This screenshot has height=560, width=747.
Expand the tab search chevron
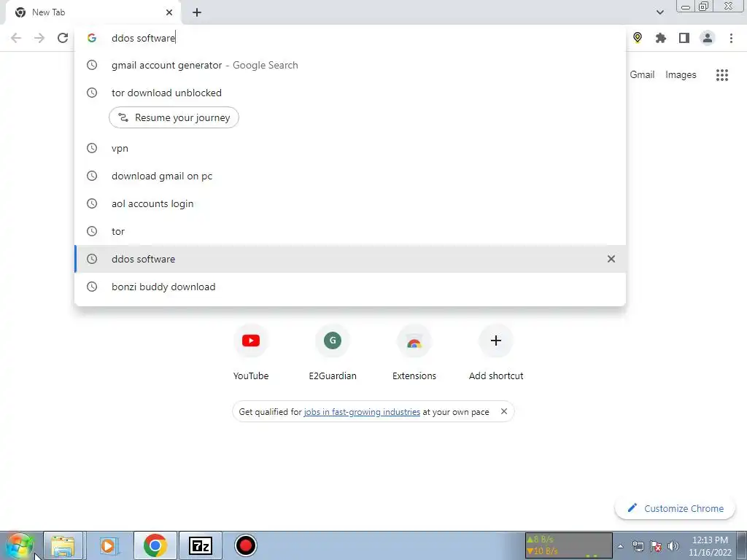coord(659,12)
